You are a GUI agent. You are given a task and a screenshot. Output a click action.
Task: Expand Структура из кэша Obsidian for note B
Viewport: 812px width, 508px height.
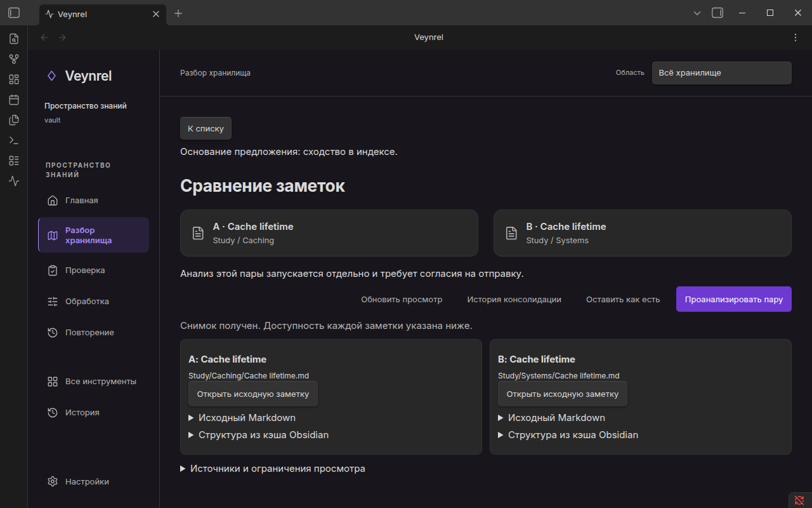(568, 435)
